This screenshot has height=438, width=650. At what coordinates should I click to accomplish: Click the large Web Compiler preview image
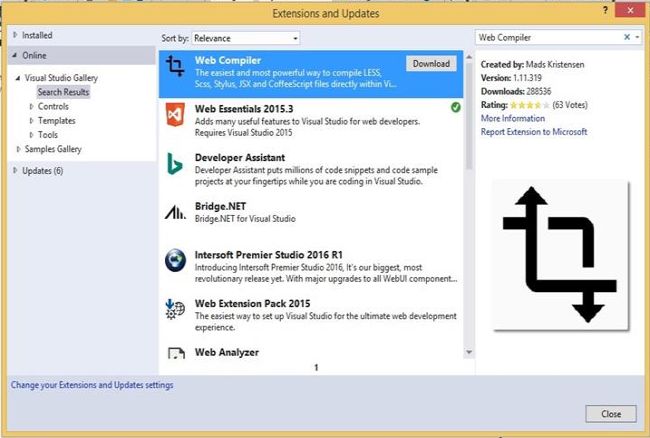tap(560, 255)
